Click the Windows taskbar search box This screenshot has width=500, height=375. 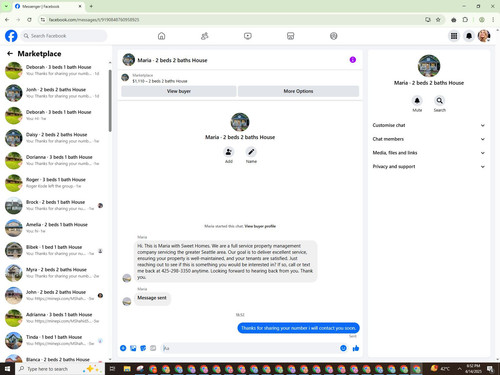(60, 369)
